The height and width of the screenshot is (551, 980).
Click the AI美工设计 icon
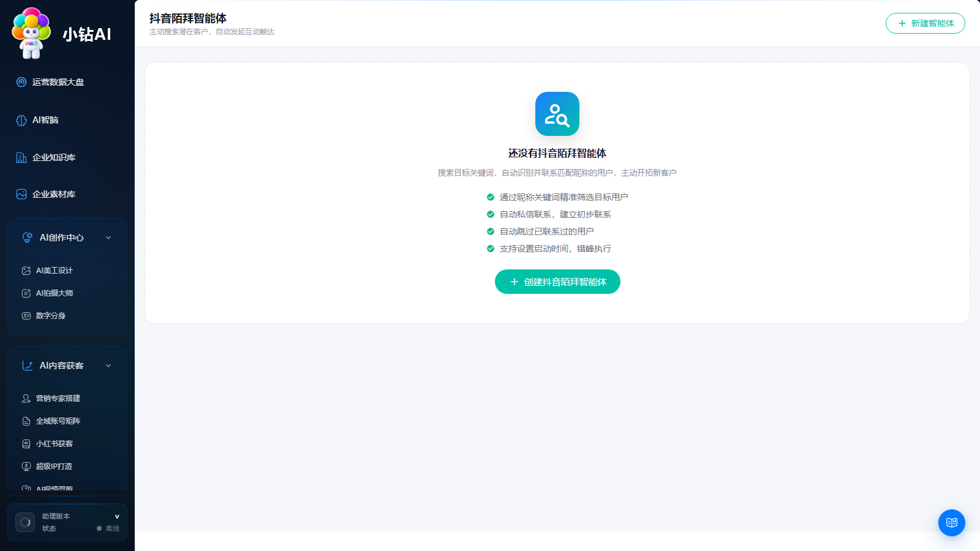click(26, 271)
